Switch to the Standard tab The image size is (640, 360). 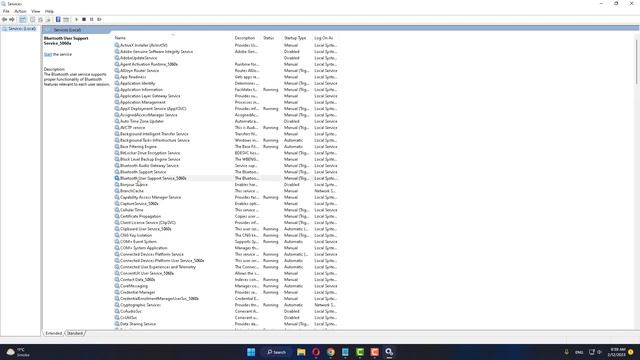tap(75, 333)
